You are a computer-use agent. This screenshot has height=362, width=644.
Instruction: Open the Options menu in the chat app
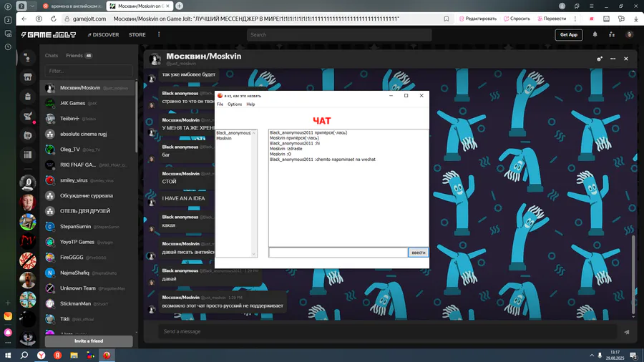235,104
